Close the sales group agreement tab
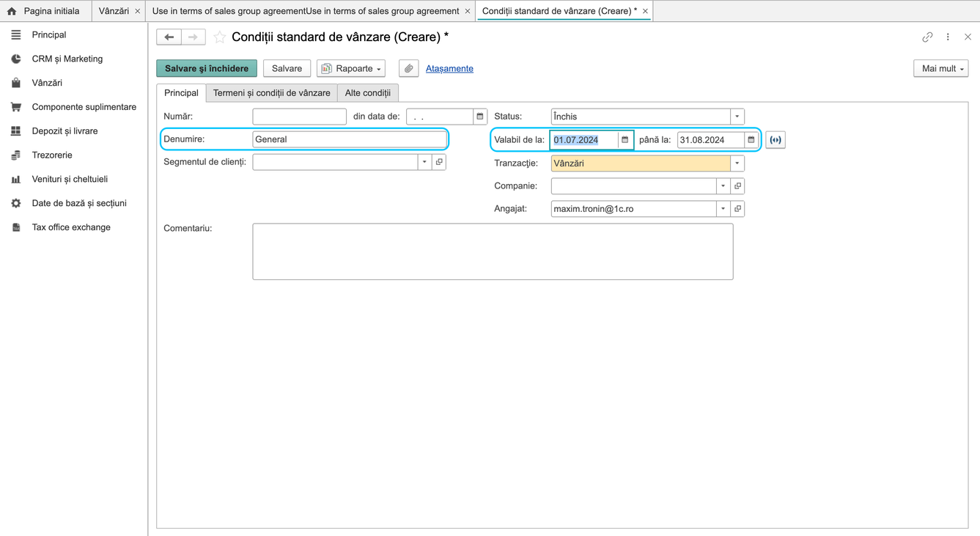The width and height of the screenshot is (980, 536). pyautogui.click(x=468, y=11)
